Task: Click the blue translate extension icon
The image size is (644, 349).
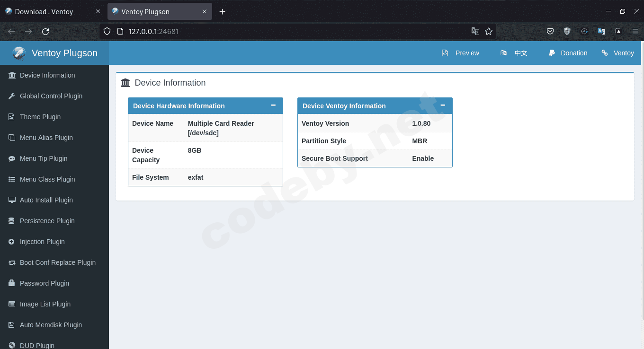Action: [601, 32]
